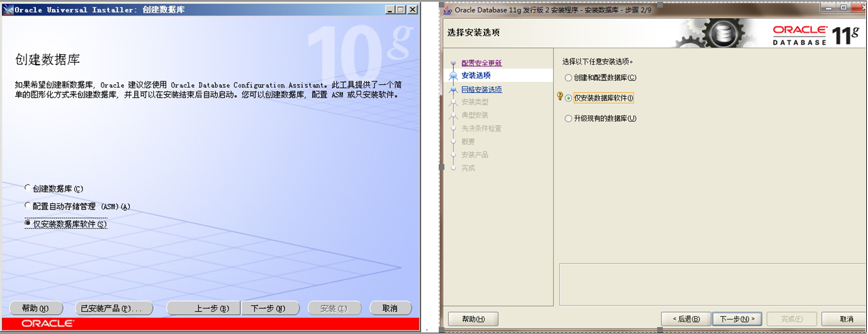868x334 pixels.
Task: Select 配置自动存储管理 (ASM) radio option
Action: point(27,206)
